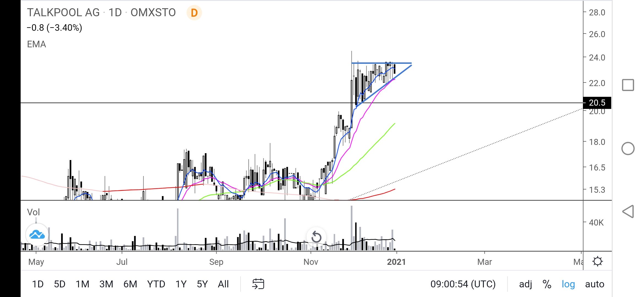The height and width of the screenshot is (297, 644).
Task: Select the YTD time range
Action: click(156, 284)
